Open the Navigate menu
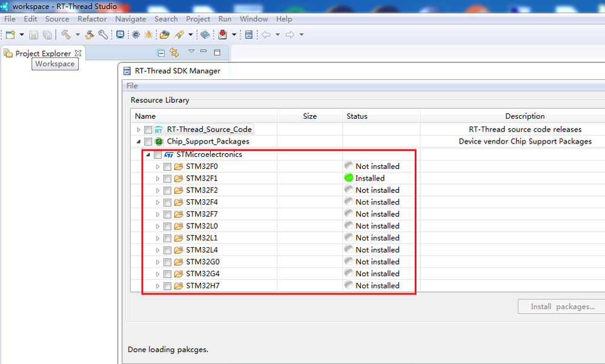This screenshot has height=364, width=605. tap(130, 19)
